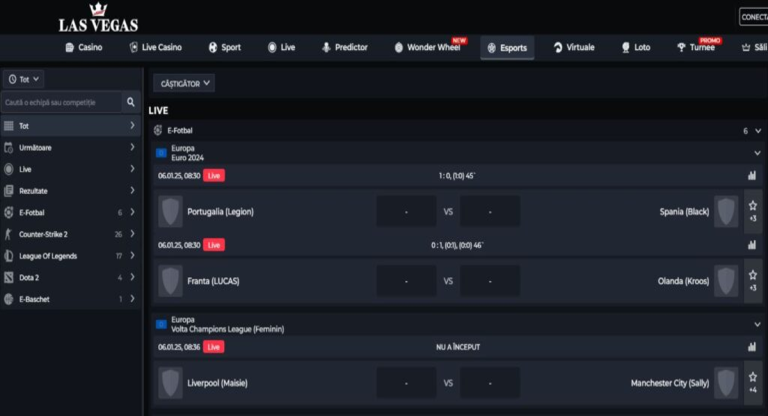768x416 pixels.
Task: Favorite the Portugalia vs Spania match
Action: pos(753,206)
